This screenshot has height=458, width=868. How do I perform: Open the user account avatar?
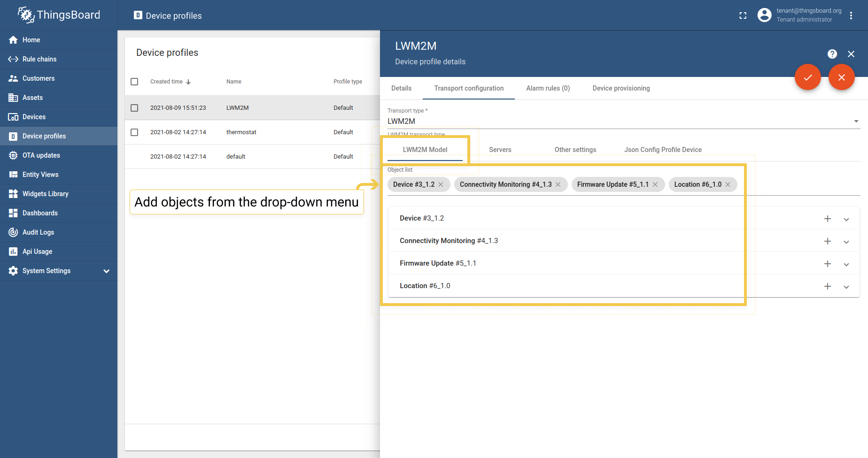(764, 15)
